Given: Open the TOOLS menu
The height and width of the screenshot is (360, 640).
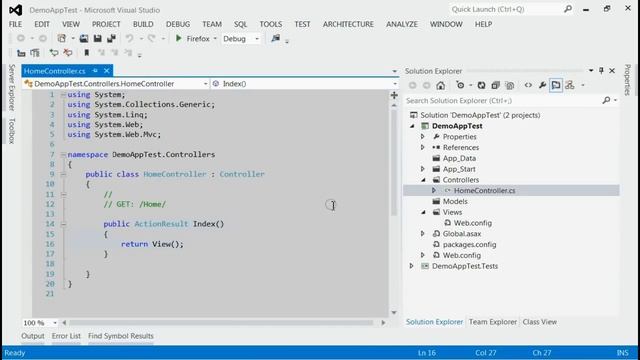Looking at the screenshot, I should coord(271,24).
